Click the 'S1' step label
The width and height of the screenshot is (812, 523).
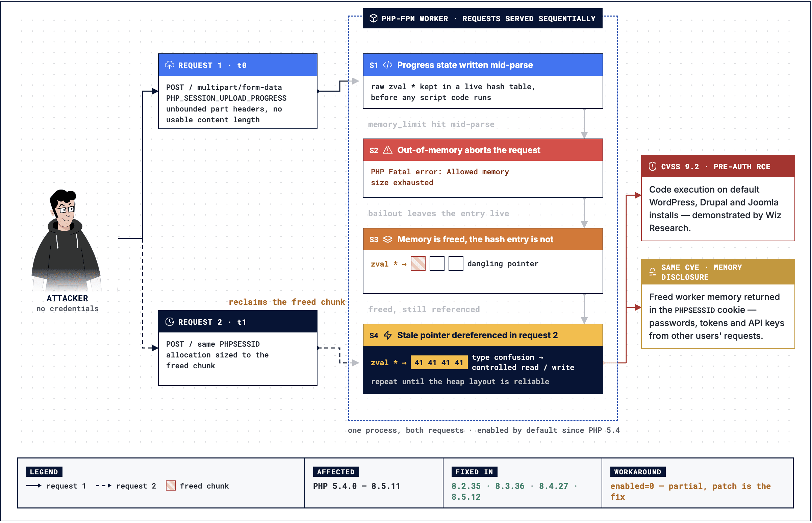(x=374, y=65)
